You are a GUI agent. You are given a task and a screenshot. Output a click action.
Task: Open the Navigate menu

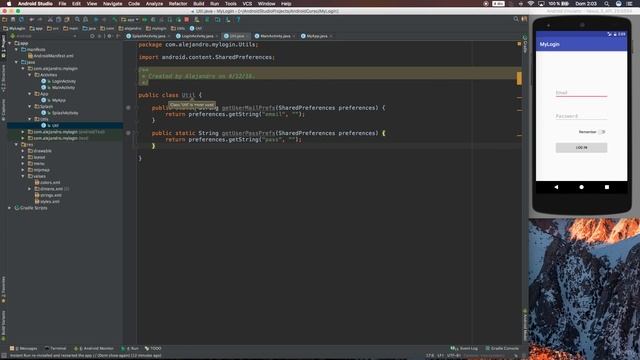pos(113,4)
